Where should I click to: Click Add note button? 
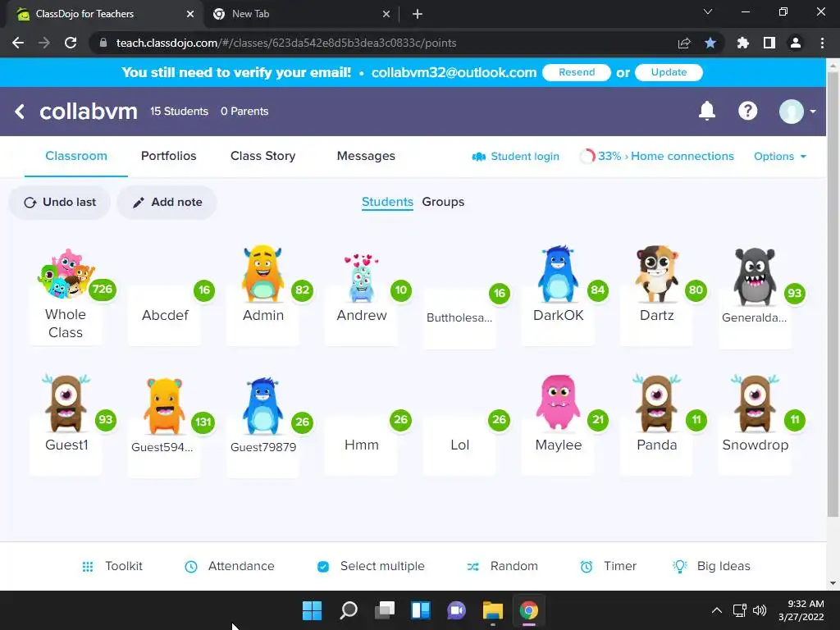(x=167, y=203)
